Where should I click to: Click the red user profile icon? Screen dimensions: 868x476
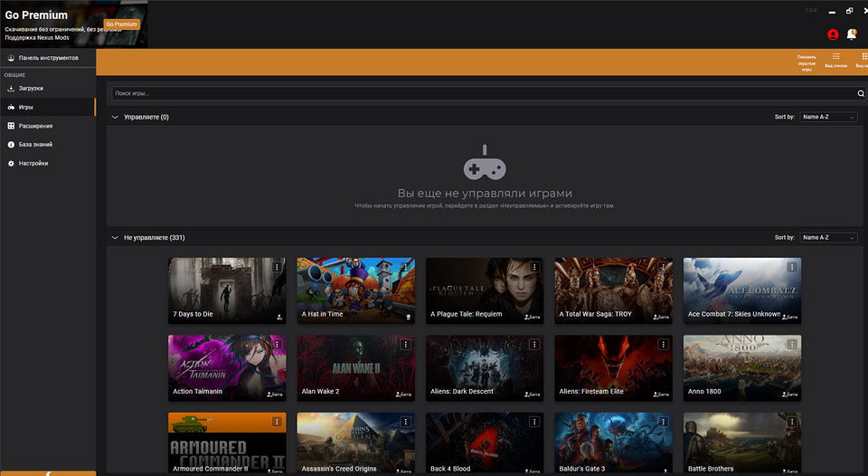(833, 34)
